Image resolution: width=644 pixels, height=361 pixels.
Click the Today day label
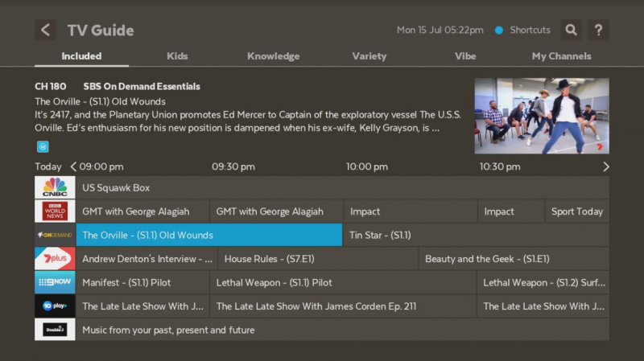(48, 166)
